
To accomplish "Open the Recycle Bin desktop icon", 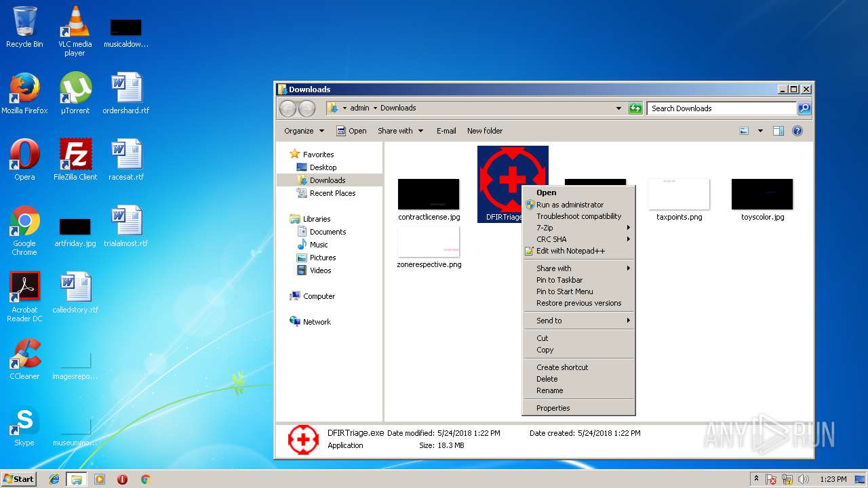I will point(24,27).
